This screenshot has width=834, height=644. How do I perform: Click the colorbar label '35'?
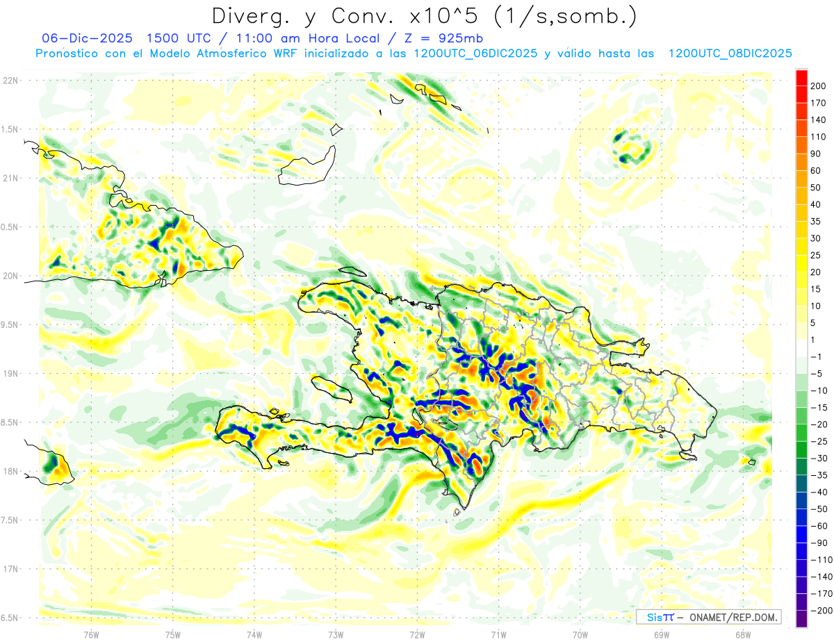(816, 222)
